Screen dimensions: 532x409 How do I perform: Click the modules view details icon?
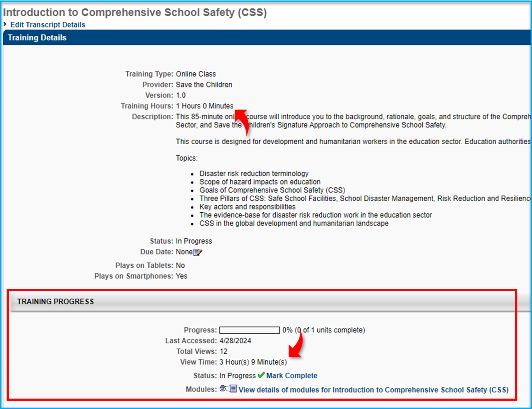click(228, 389)
